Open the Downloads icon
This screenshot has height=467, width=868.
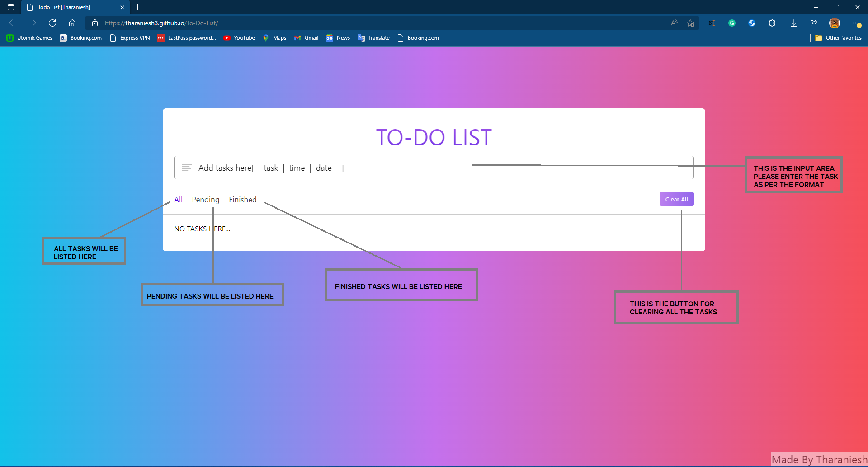tap(794, 23)
